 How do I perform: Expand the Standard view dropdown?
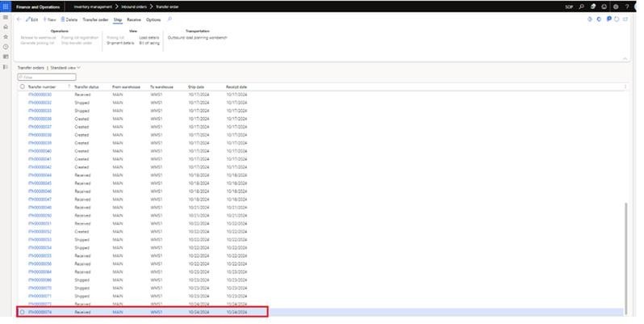(65, 68)
